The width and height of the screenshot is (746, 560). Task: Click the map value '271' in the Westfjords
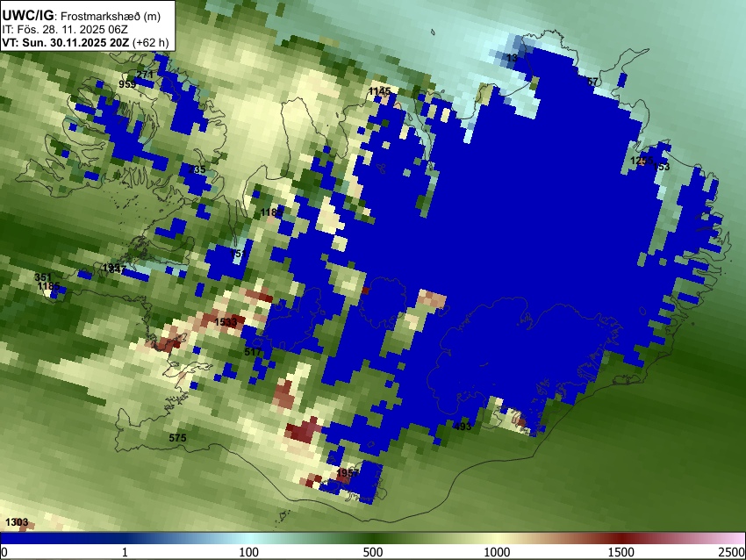[145, 75]
